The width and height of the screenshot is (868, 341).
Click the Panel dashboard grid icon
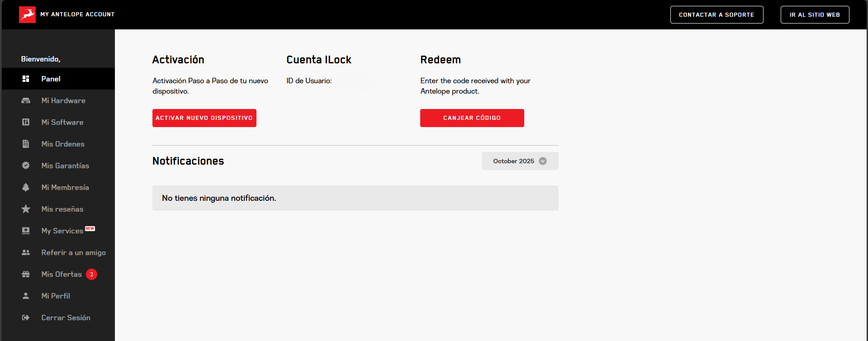click(26, 79)
